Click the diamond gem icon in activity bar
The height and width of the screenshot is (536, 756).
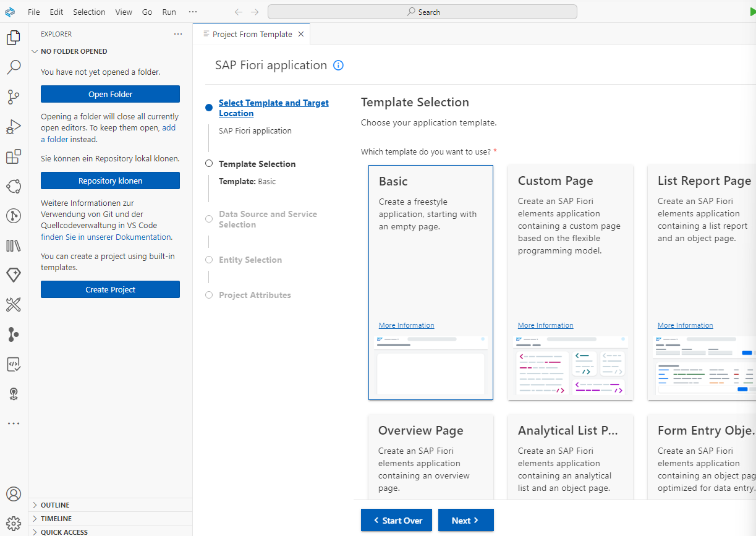pos(13,275)
